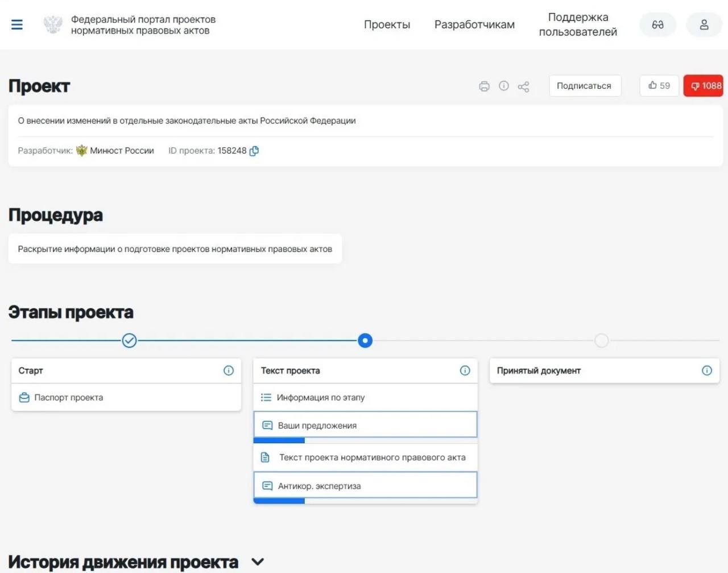728x573 pixels.
Task: Expand История движения проекта chevron
Action: [258, 562]
